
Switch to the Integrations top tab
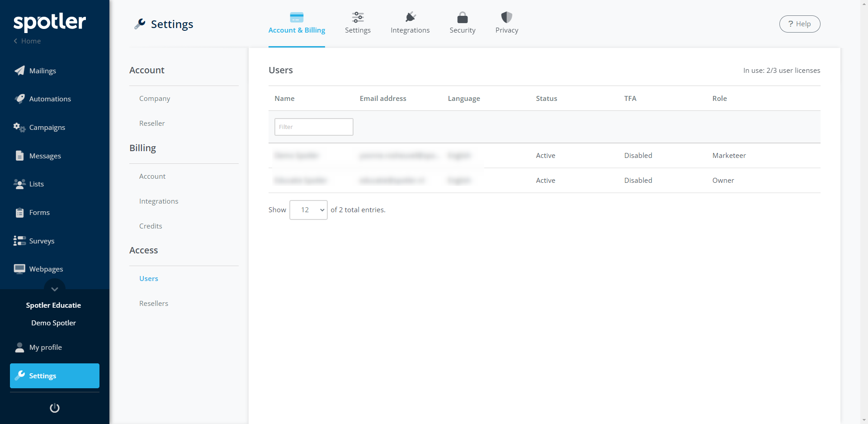coord(410,24)
